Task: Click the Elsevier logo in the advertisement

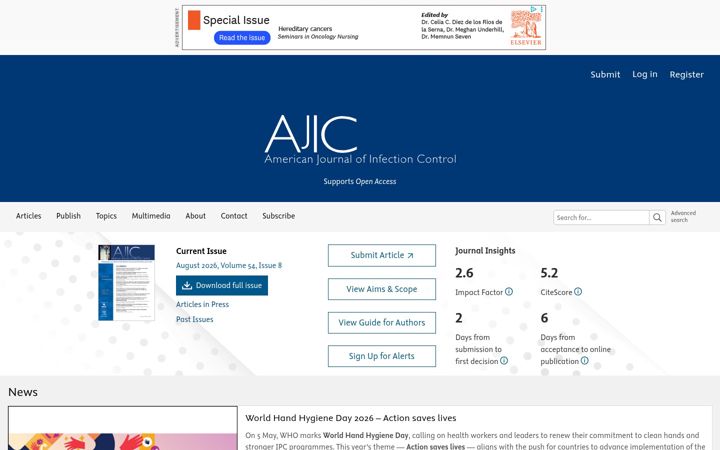Action: pos(526,28)
